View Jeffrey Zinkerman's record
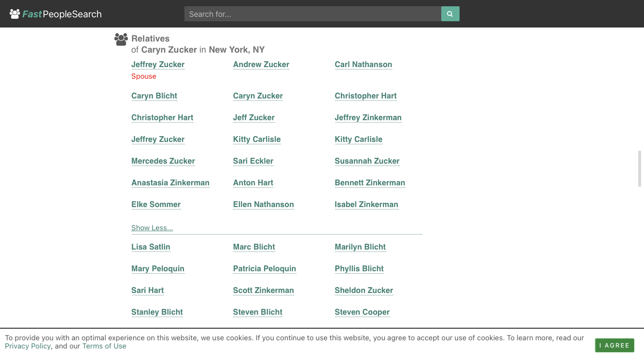 (368, 117)
